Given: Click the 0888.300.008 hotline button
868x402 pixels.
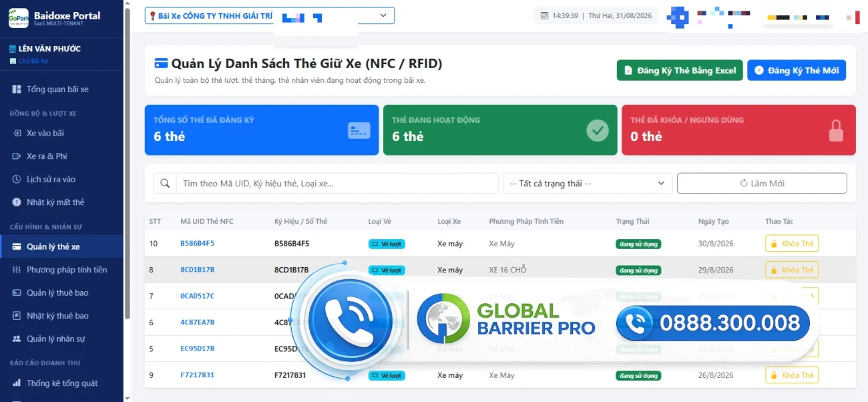Looking at the screenshot, I should point(713,323).
